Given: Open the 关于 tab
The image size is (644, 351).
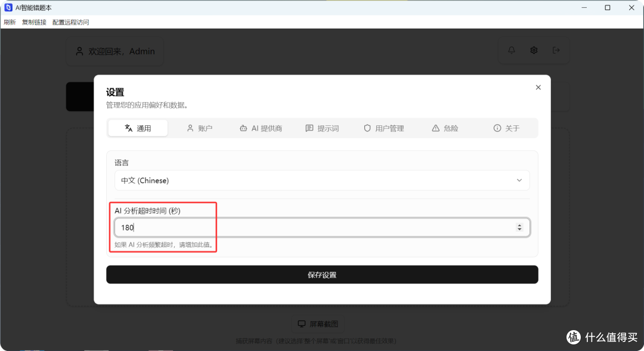Looking at the screenshot, I should [506, 128].
